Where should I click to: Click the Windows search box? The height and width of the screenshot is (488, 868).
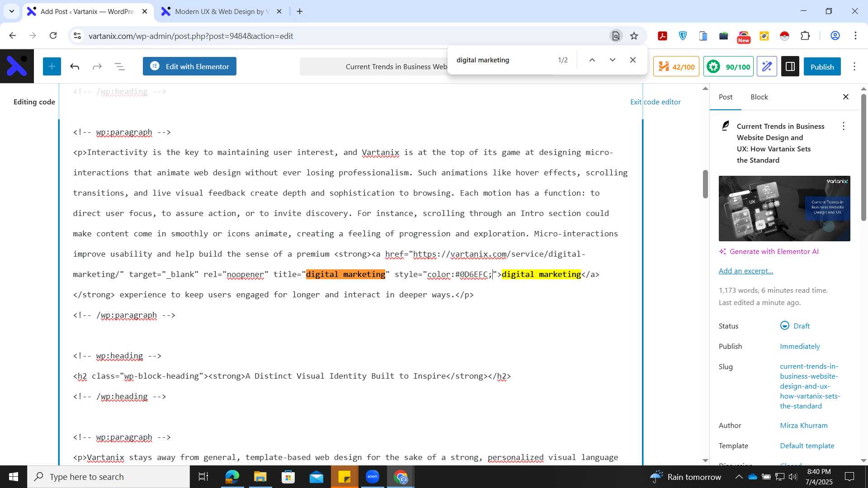coord(108,477)
